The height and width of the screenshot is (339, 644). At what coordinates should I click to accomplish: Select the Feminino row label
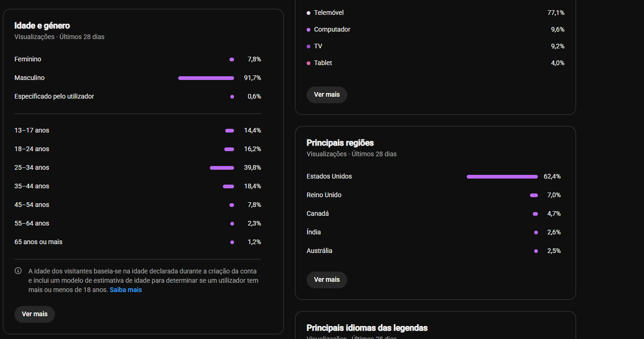[28, 59]
